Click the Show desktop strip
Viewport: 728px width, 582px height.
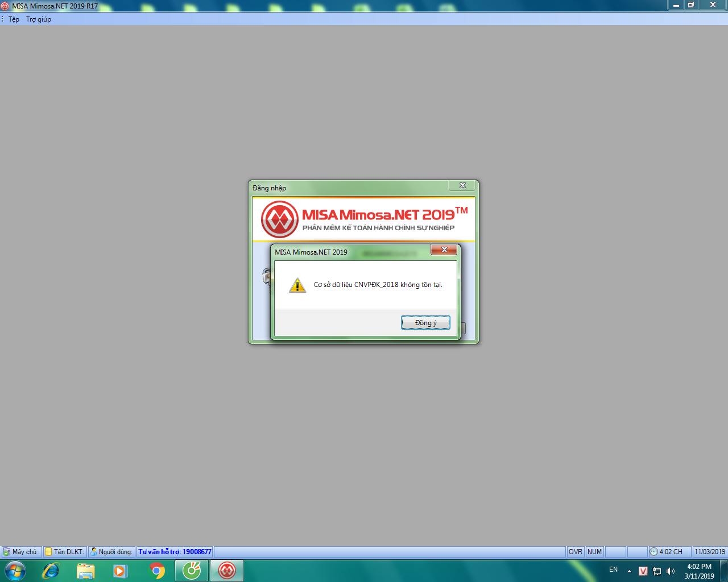724,571
